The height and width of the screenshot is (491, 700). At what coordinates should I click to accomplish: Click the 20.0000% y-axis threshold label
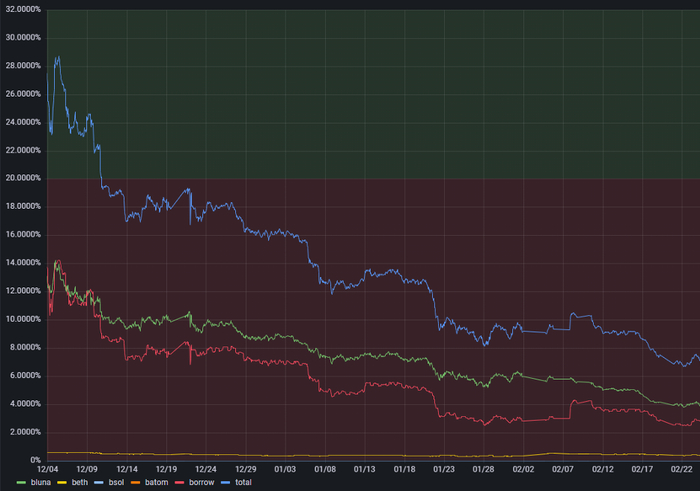[22, 178]
